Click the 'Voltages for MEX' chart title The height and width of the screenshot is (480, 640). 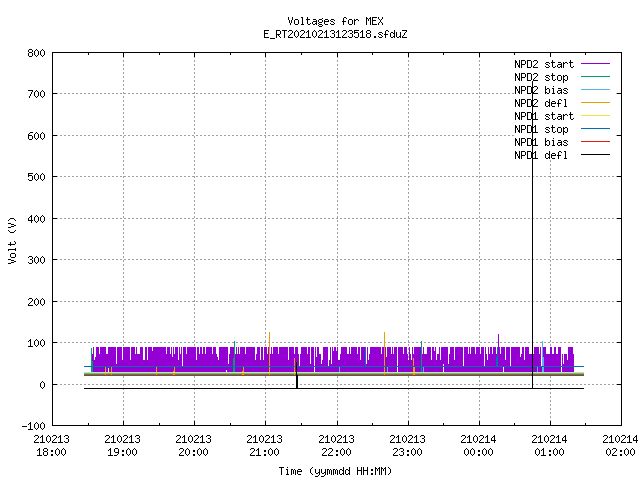(335, 21)
